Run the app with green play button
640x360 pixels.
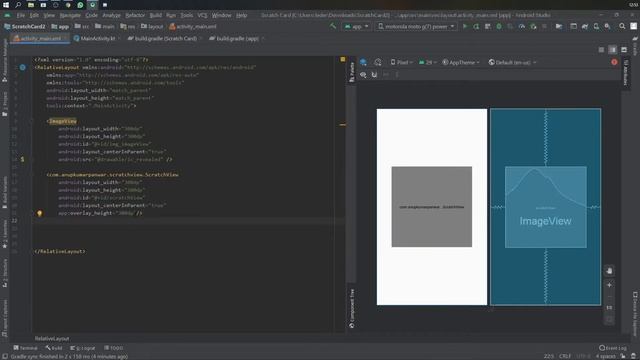coord(464,26)
